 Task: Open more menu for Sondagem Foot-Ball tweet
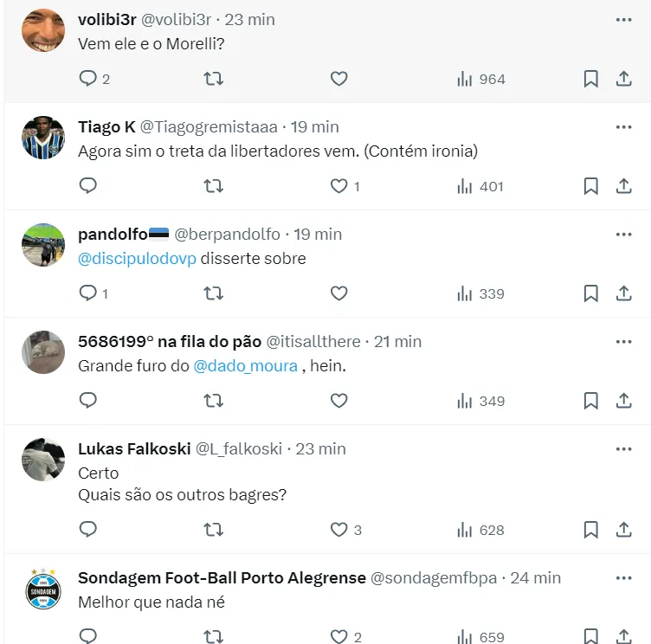(x=623, y=578)
